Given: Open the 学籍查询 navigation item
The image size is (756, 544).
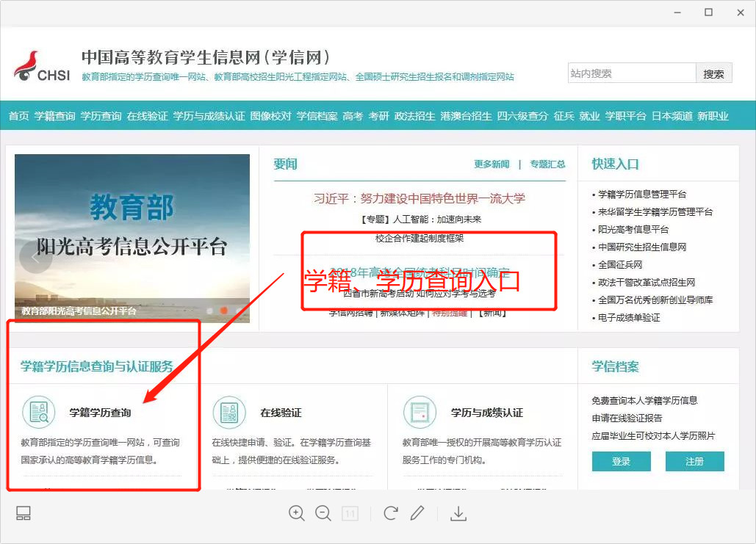Looking at the screenshot, I should click(54, 116).
